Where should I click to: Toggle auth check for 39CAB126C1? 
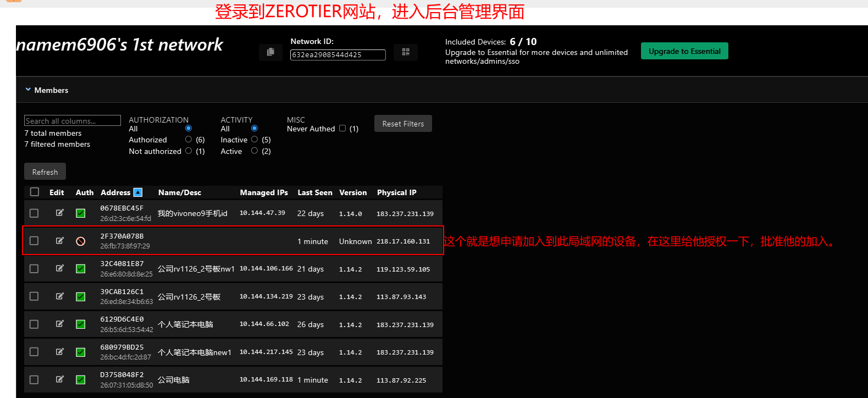pos(80,297)
